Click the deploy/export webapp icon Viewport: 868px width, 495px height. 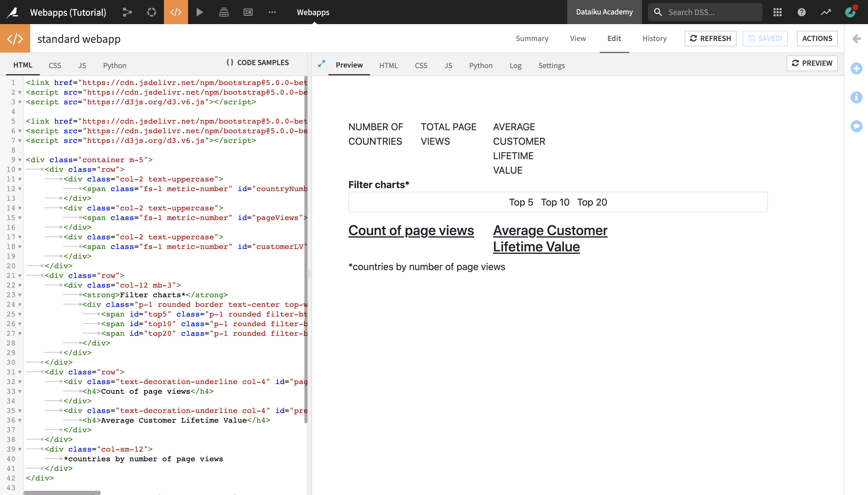(x=224, y=12)
